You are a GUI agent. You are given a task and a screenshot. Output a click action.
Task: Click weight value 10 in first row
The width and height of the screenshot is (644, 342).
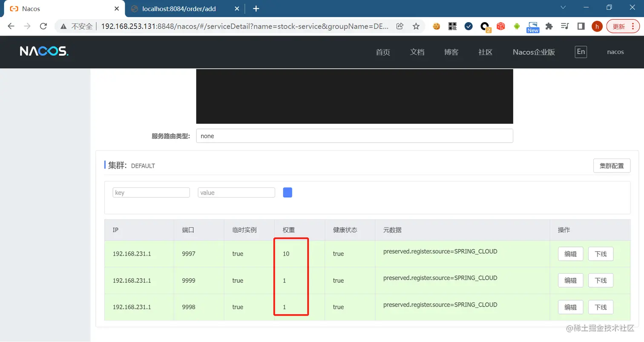pos(286,254)
